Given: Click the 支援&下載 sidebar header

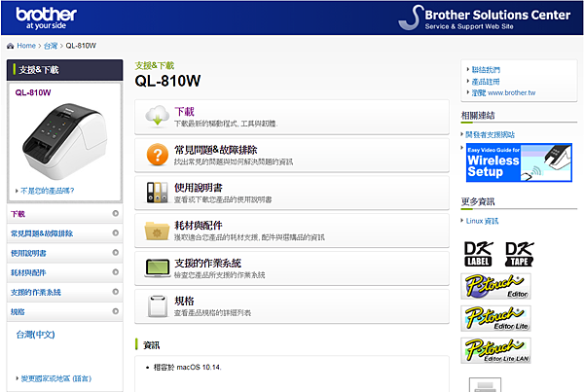Looking at the screenshot, I should [65, 70].
